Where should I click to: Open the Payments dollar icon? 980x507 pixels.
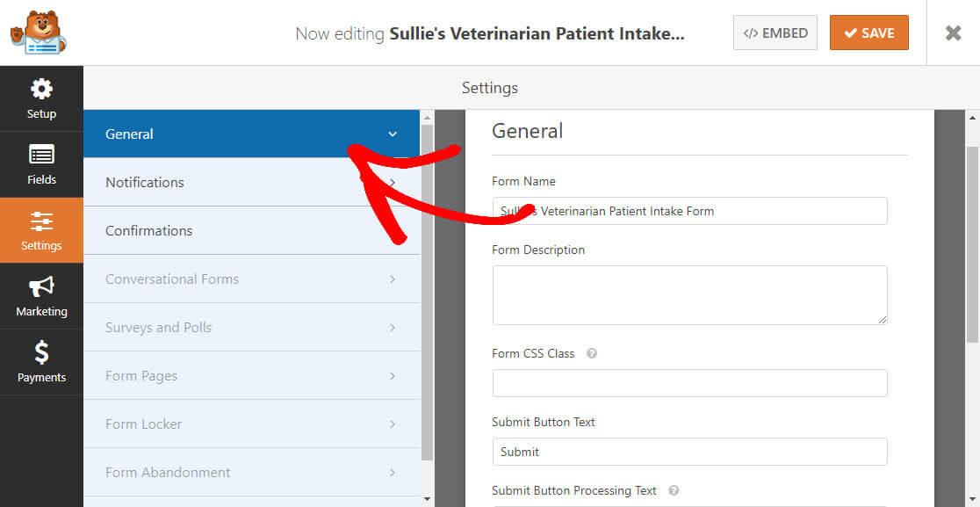point(41,361)
